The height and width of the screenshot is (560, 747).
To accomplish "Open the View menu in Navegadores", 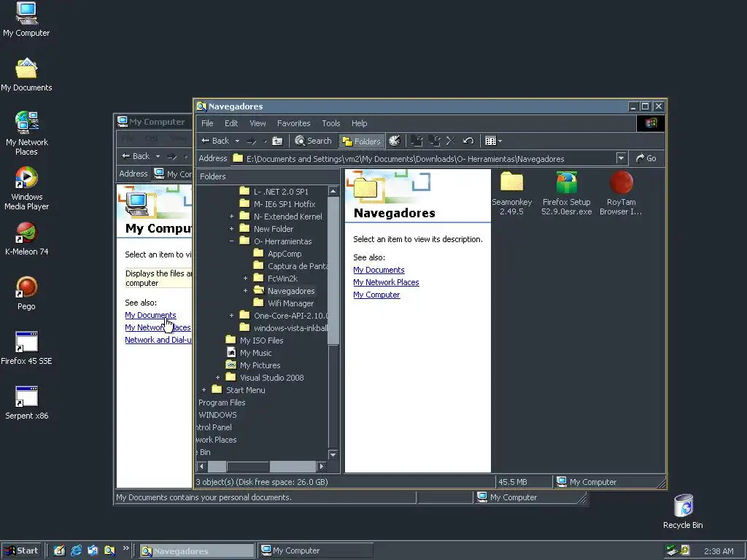I will pos(258,123).
